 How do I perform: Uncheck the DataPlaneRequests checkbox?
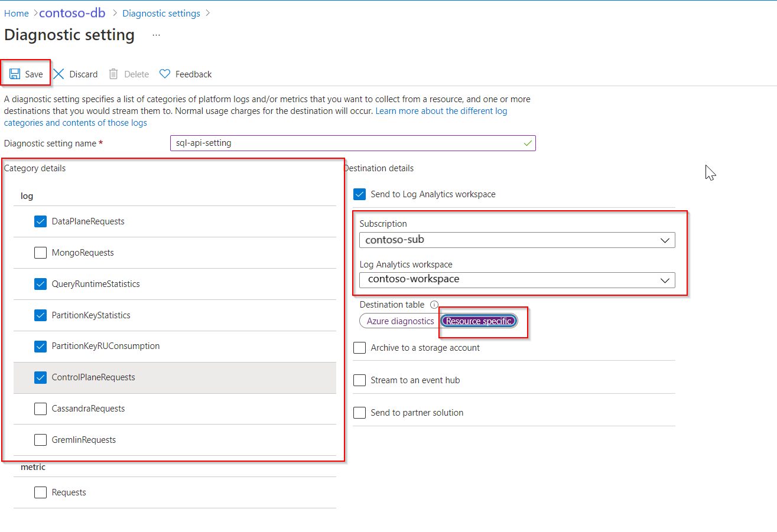tap(40, 221)
